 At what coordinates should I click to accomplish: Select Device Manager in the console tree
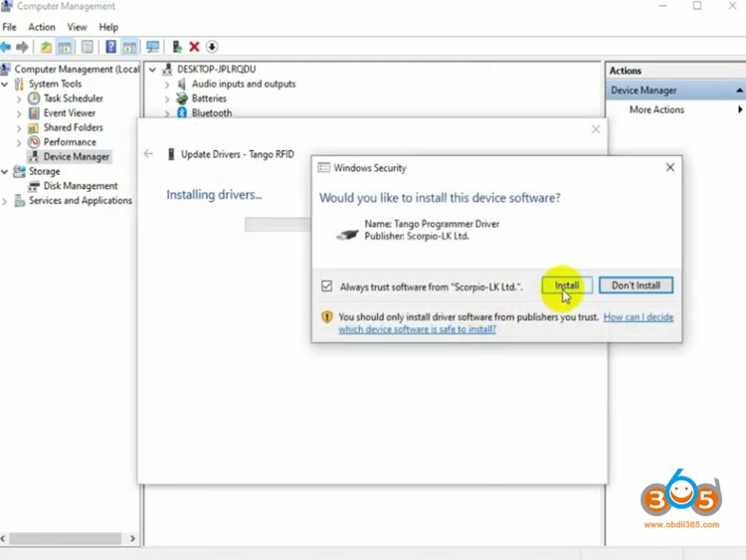tap(77, 156)
